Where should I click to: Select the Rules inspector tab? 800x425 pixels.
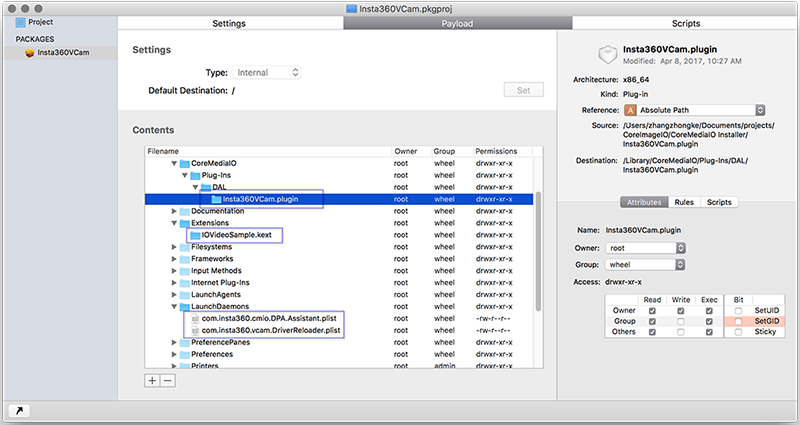tap(684, 203)
